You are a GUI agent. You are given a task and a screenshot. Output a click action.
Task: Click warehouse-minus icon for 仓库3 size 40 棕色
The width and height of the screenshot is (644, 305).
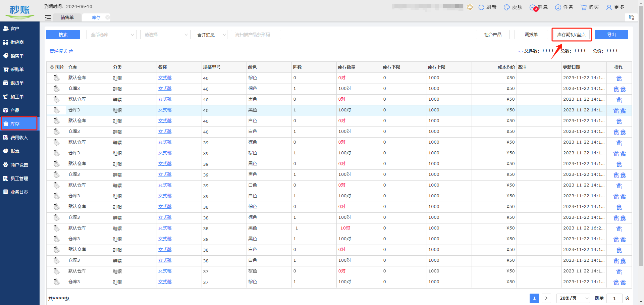pyautogui.click(x=623, y=89)
